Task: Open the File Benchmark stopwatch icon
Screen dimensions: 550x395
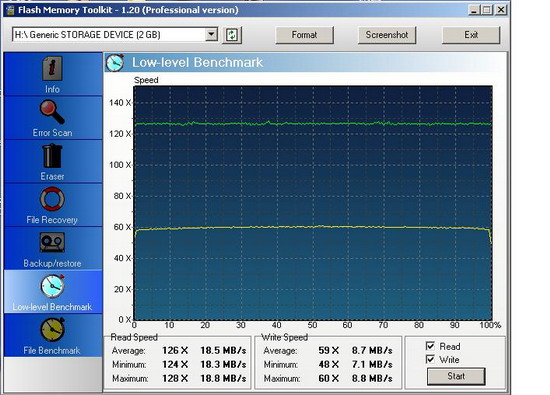Action: (x=53, y=330)
